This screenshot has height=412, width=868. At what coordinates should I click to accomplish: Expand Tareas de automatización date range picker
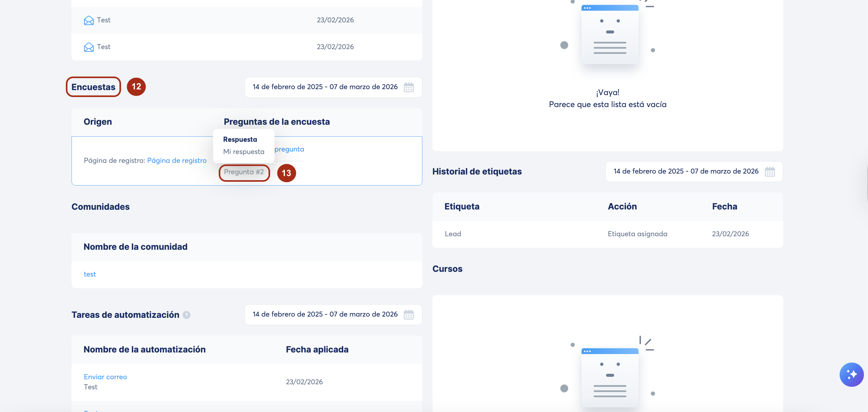(x=325, y=314)
